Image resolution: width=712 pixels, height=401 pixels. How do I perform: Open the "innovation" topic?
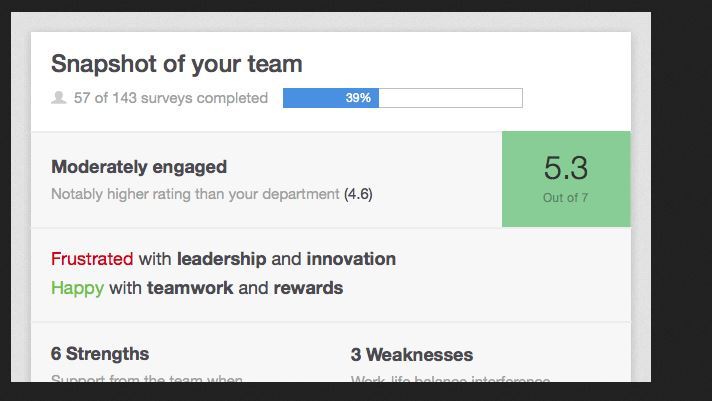(351, 259)
